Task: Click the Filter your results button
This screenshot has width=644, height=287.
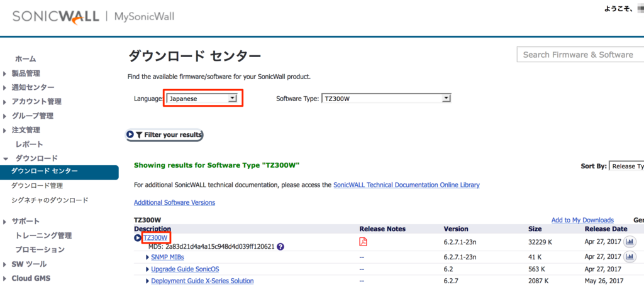Action: point(164,134)
